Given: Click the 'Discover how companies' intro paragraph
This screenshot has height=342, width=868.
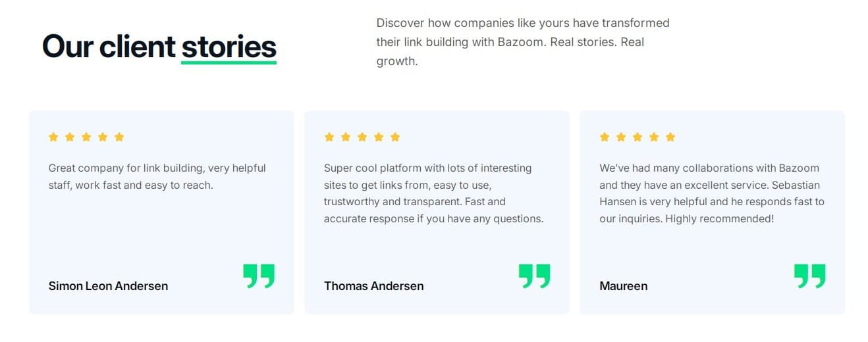Looking at the screenshot, I should tap(523, 42).
